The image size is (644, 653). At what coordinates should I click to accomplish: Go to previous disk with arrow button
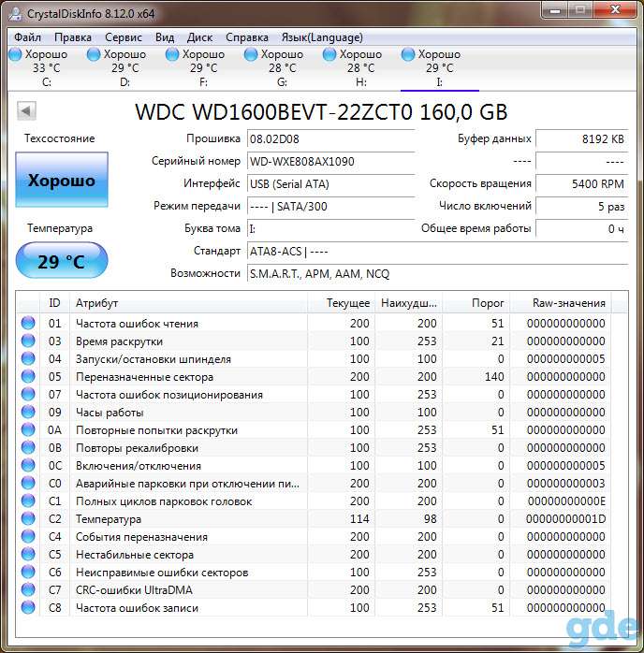click(x=26, y=111)
